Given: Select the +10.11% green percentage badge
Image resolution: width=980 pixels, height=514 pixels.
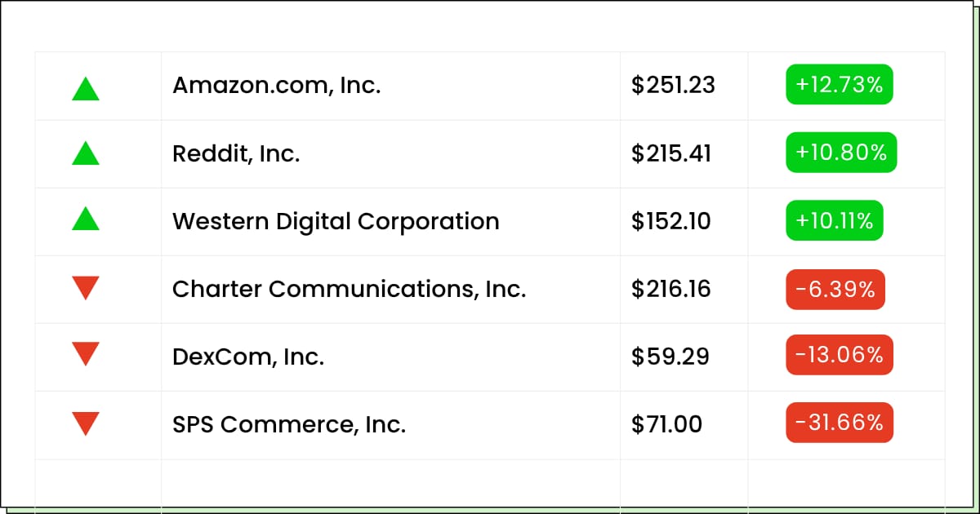Looking at the screenshot, I should (835, 220).
